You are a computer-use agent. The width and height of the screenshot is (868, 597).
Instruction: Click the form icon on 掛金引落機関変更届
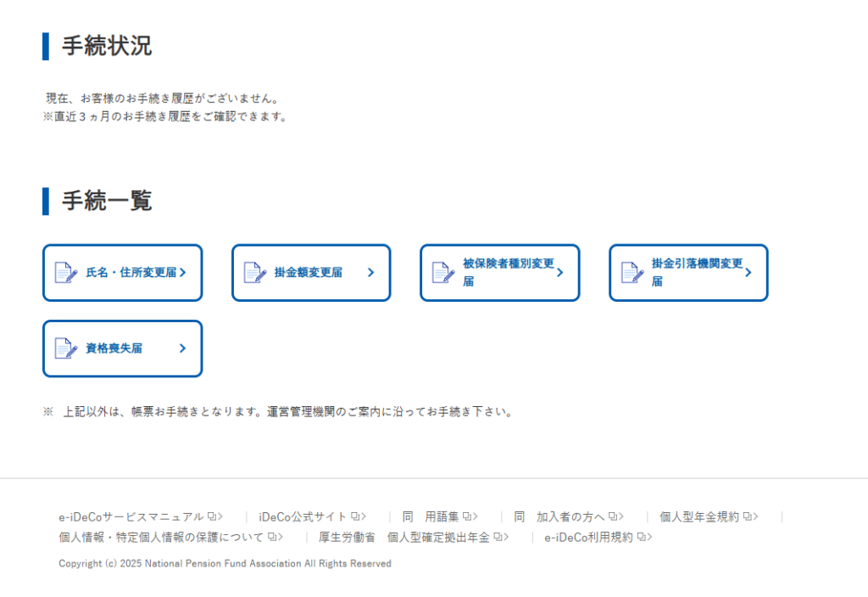click(632, 272)
